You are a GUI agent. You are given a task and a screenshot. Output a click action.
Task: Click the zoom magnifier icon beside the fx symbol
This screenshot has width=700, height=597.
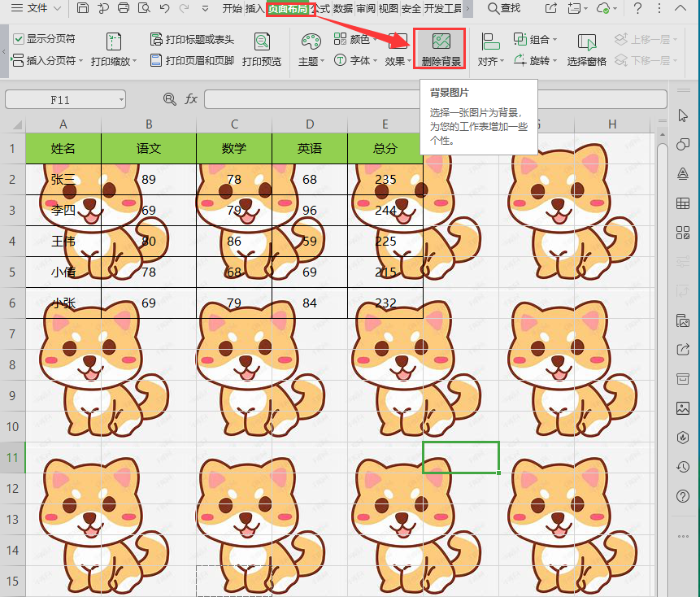coord(169,99)
